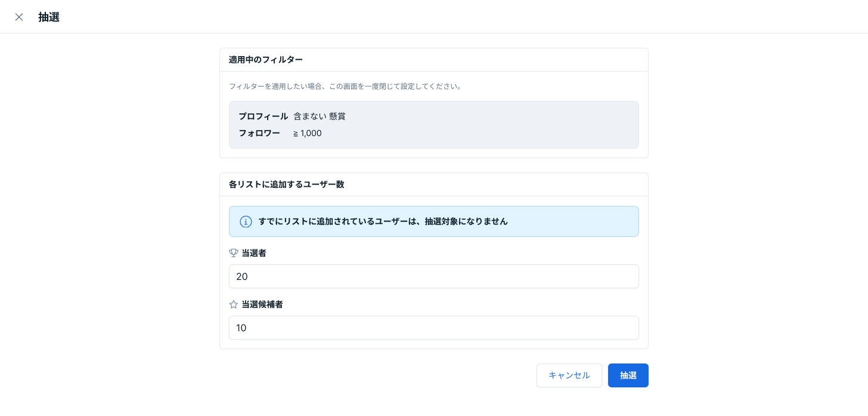Click the 各リストに追加するユーザー数 section header
The image size is (868, 416).
coord(287,184)
